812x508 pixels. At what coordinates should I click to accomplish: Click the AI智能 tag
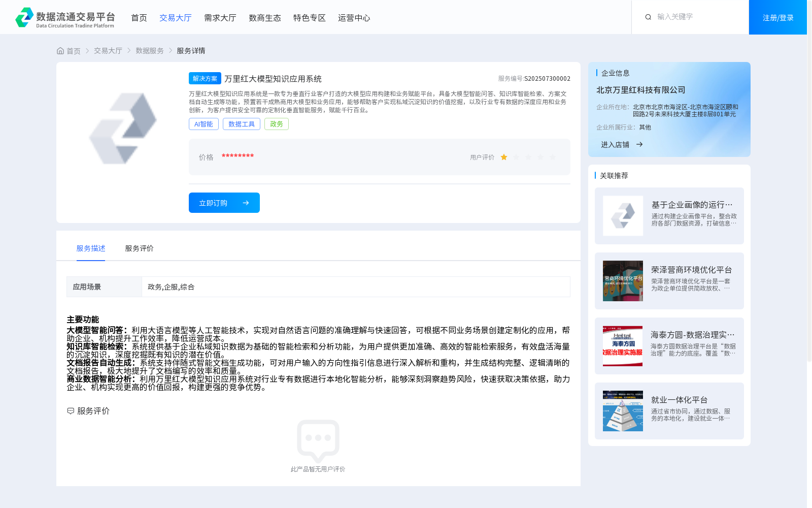coord(204,124)
